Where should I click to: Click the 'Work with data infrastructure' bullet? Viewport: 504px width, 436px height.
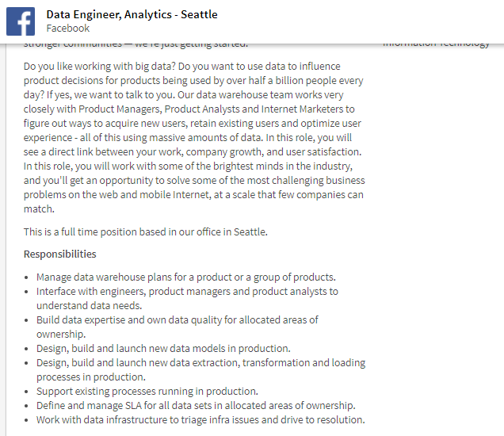click(200, 419)
